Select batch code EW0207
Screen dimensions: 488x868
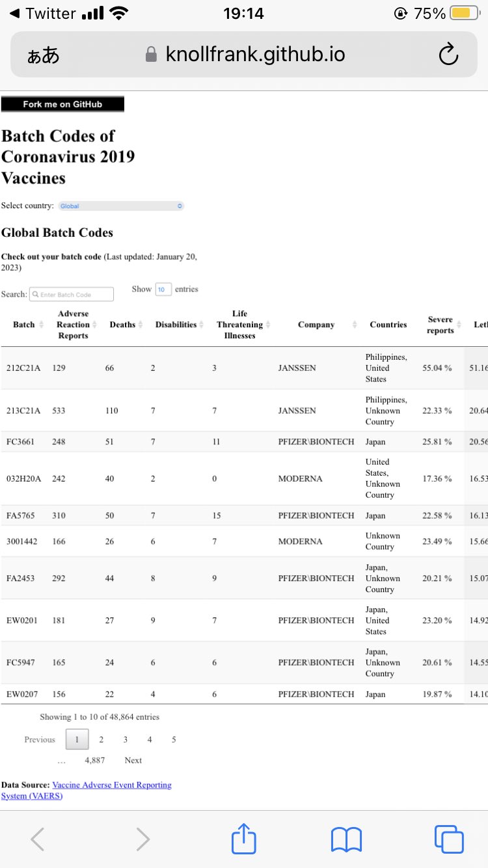pos(22,694)
